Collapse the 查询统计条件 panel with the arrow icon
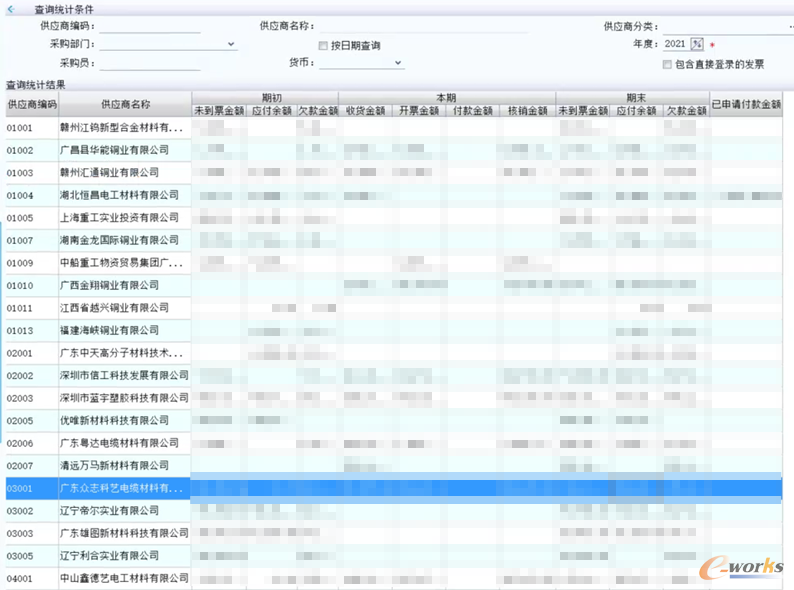794x590 pixels. (x=11, y=9)
